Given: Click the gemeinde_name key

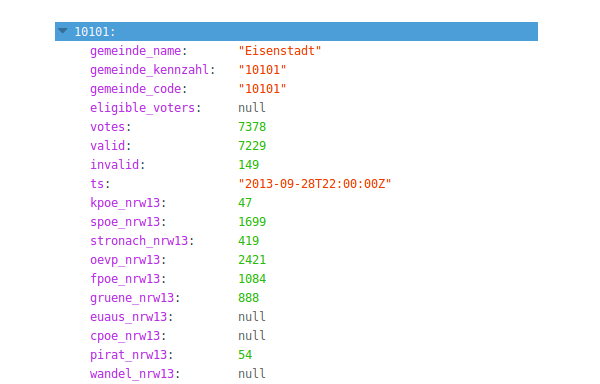Looking at the screenshot, I should [x=135, y=51].
